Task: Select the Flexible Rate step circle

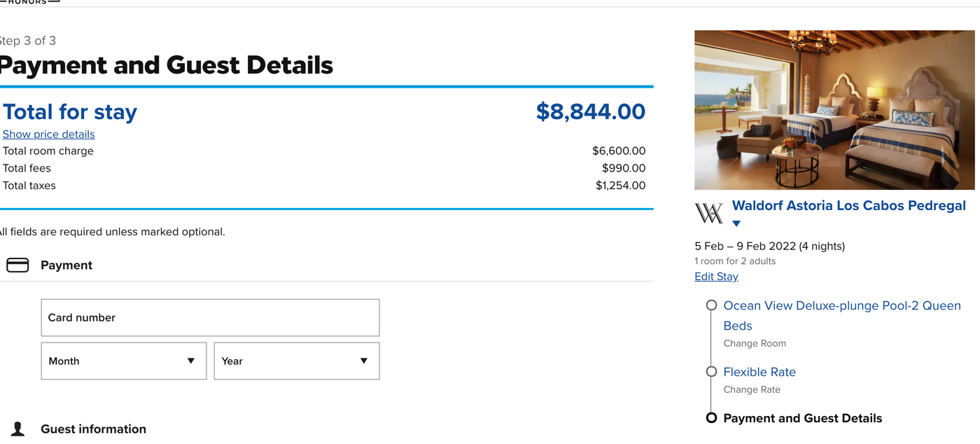Action: tap(711, 371)
